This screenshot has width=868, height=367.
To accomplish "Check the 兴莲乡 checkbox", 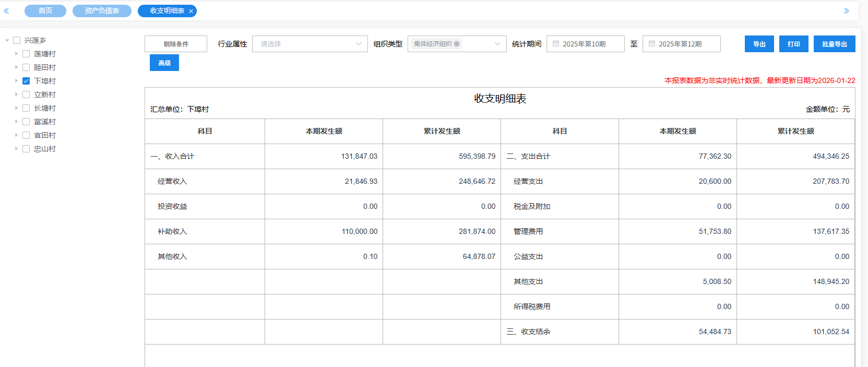I will point(17,40).
